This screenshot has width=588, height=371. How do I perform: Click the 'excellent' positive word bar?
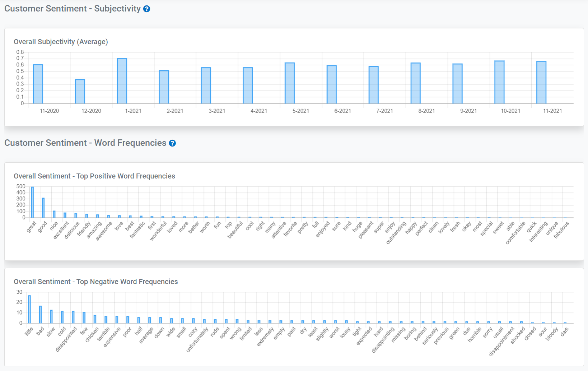coord(65,215)
